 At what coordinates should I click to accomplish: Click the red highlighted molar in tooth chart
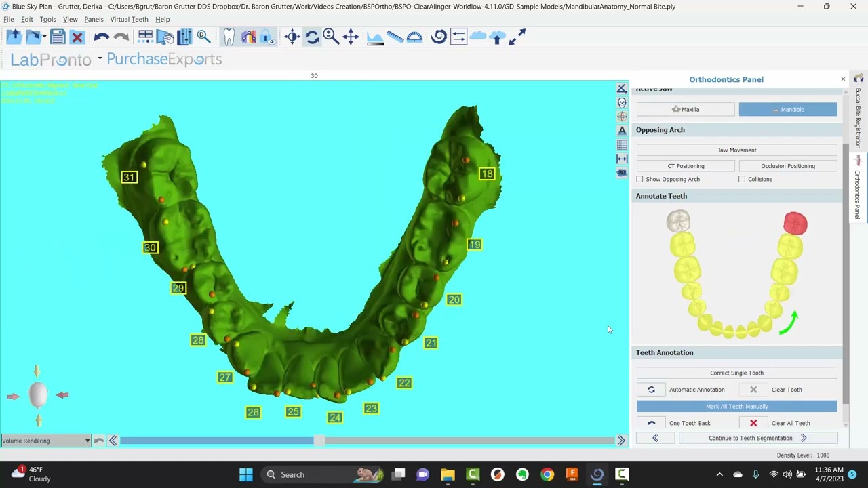point(795,224)
